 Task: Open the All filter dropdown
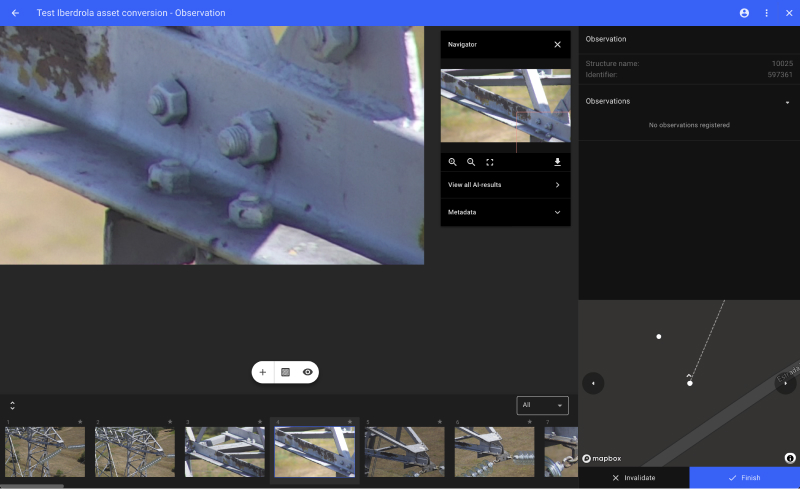pyautogui.click(x=542, y=405)
